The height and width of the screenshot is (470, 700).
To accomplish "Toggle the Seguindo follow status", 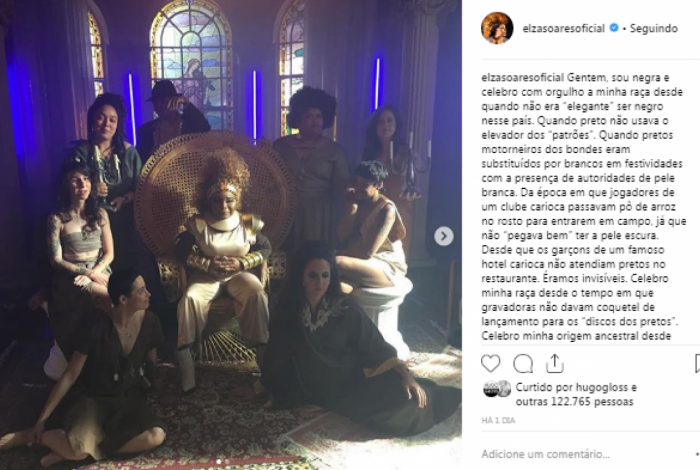I will (654, 28).
